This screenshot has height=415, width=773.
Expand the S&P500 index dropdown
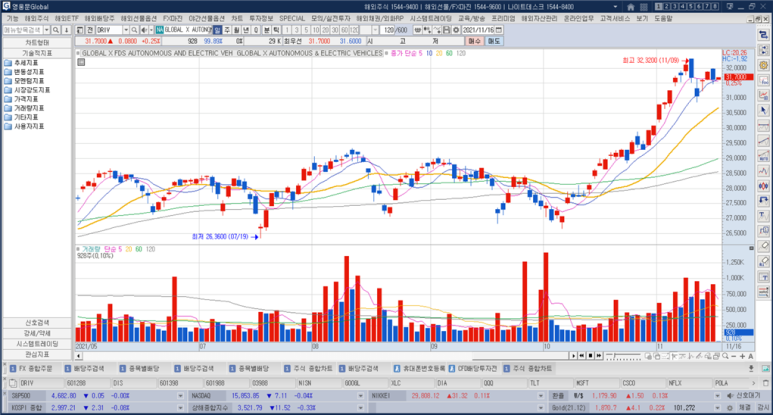pyautogui.click(x=180, y=396)
